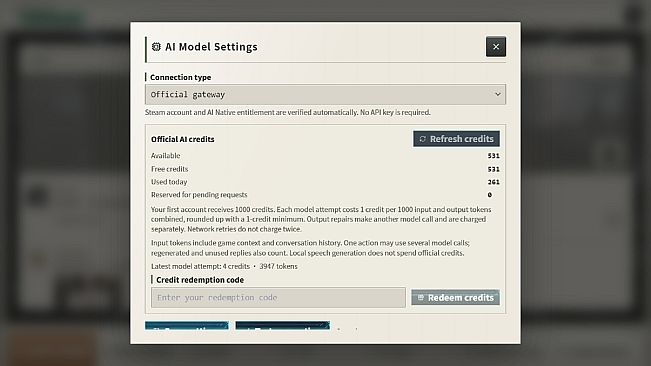Click the circular refresh arrows icon
The image size is (651, 366).
pos(423,139)
